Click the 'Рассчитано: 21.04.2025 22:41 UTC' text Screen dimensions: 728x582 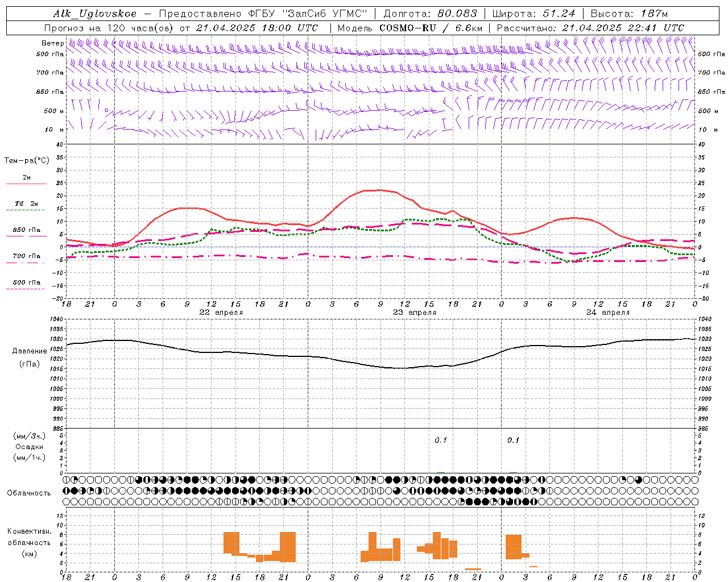coord(590,28)
